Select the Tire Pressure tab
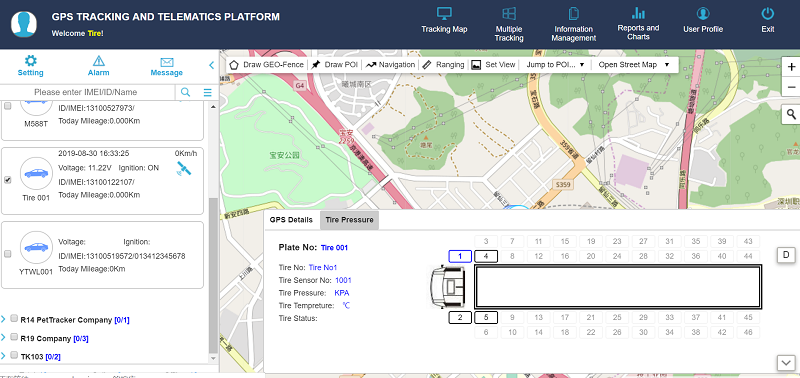Viewport: 800px width, 378px height. (349, 220)
